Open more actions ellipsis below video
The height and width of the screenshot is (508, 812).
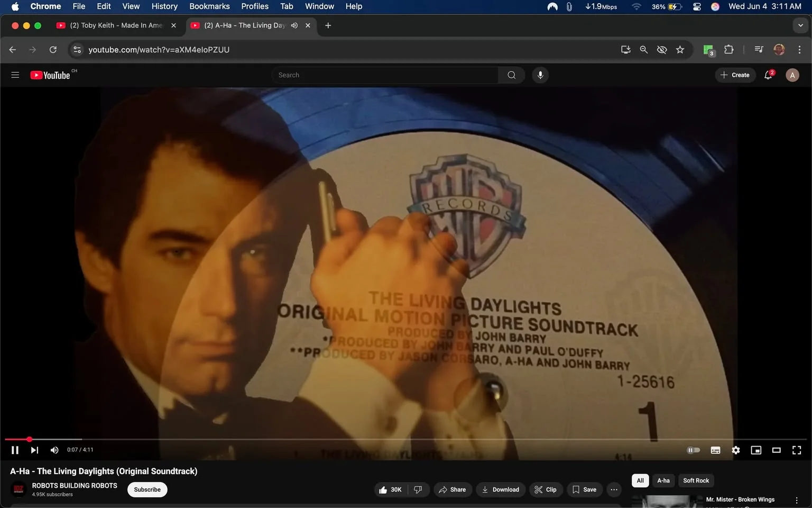[614, 489]
